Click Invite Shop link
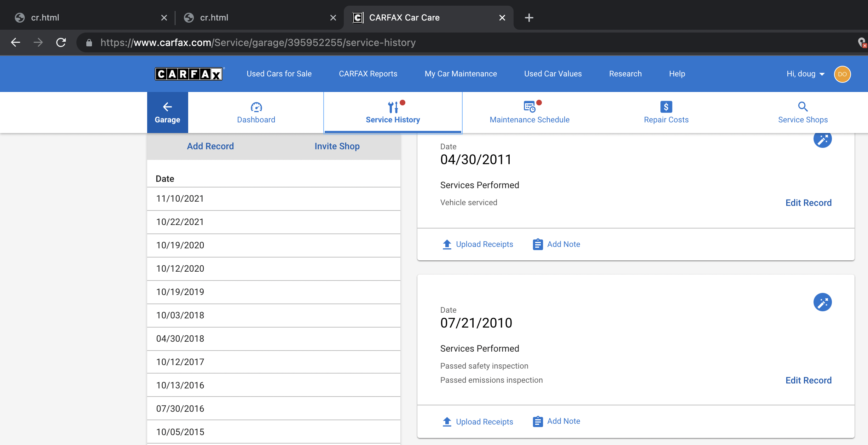868x445 pixels. [337, 146]
